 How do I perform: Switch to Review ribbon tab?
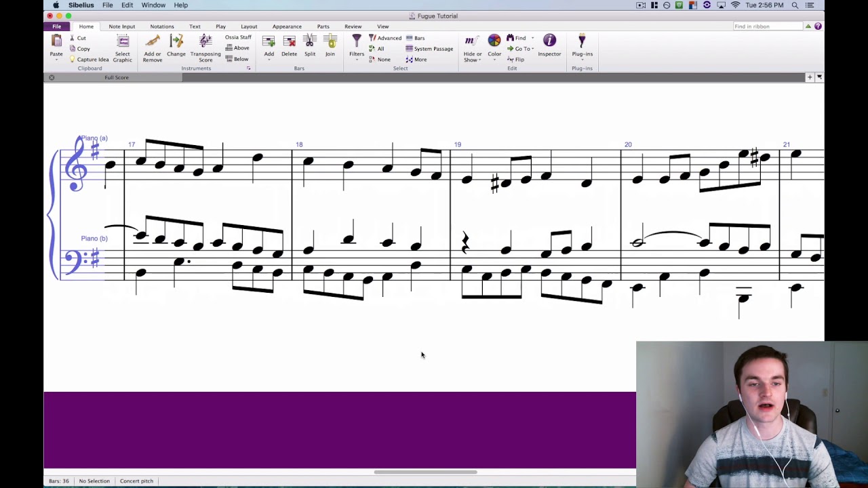click(x=353, y=26)
